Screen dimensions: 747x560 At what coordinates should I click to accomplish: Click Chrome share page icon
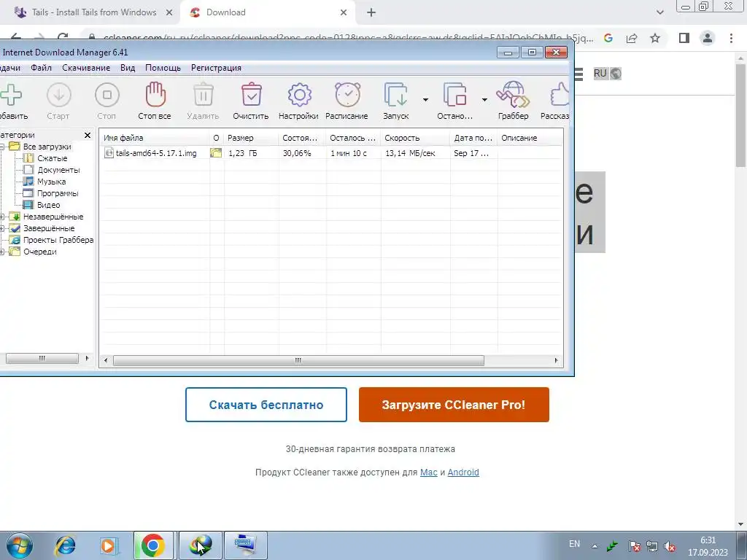coord(632,38)
